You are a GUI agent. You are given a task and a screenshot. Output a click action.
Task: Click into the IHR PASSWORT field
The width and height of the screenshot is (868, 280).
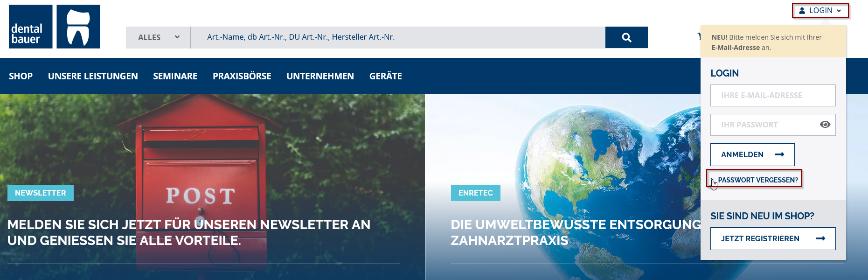coord(763,125)
